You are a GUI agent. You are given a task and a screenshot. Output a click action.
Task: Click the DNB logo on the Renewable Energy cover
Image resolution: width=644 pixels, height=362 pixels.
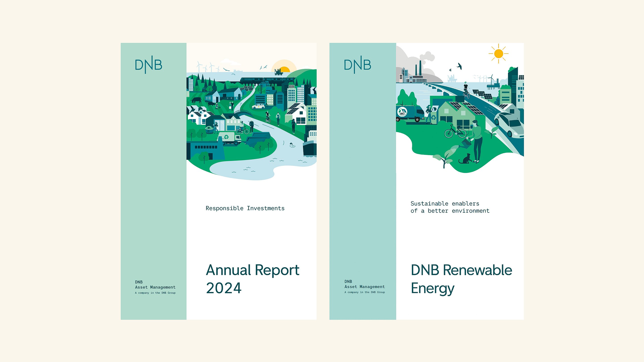[358, 65]
